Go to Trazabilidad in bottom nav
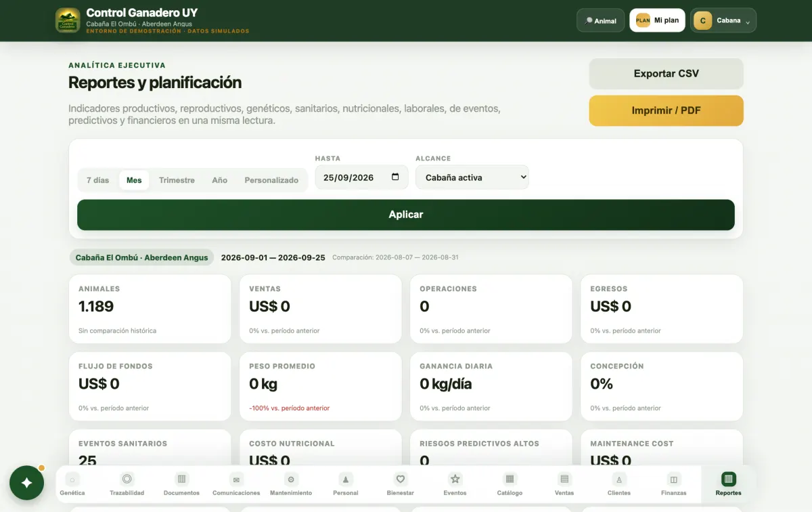812x512 pixels. click(127, 484)
